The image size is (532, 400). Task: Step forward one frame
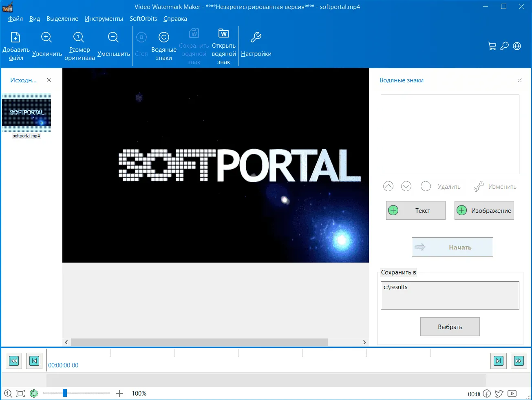click(498, 360)
